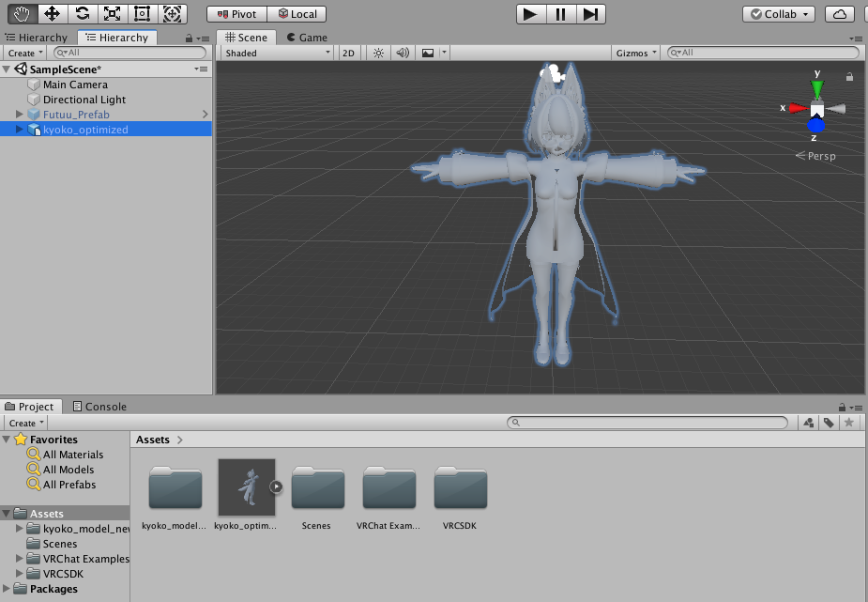Open Hierarchy Create dropdown
The image size is (868, 602).
pyautogui.click(x=25, y=53)
